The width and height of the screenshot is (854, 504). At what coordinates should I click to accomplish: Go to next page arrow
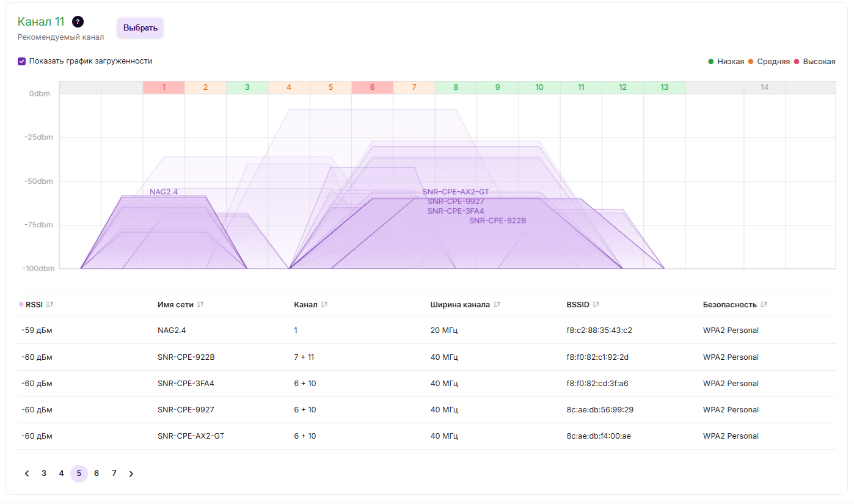coord(131,473)
